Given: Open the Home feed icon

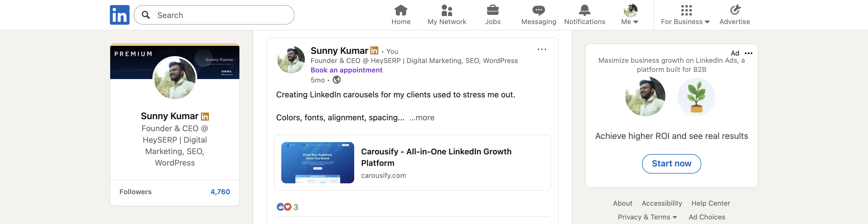Looking at the screenshot, I should [x=401, y=10].
